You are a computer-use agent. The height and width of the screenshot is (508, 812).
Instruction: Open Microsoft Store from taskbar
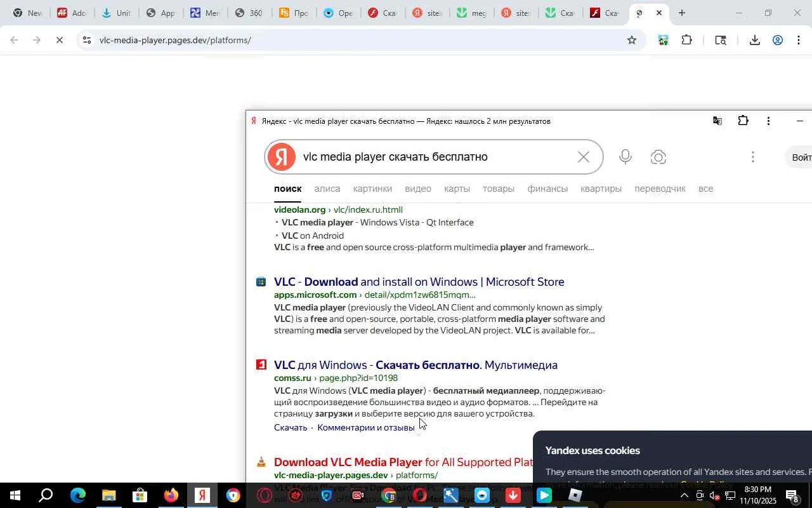point(140,495)
